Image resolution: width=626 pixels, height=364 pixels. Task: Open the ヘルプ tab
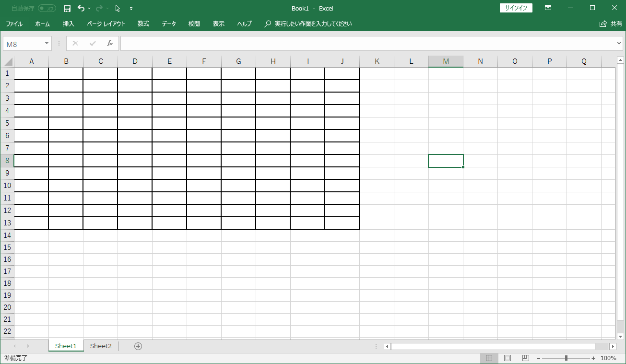tap(244, 23)
